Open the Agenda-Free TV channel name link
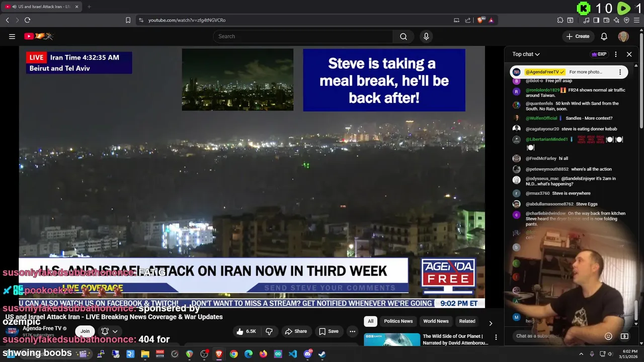Image resolution: width=644 pixels, height=362 pixels. 42,328
